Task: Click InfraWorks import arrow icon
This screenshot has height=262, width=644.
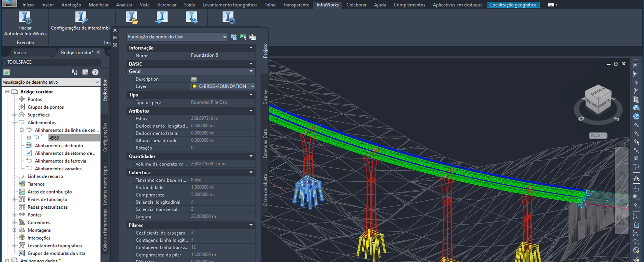Action: coord(162,18)
